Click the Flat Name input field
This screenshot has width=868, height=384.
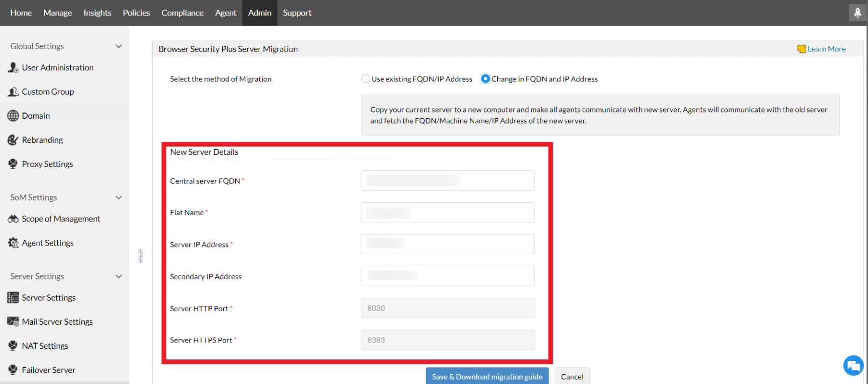coord(448,212)
